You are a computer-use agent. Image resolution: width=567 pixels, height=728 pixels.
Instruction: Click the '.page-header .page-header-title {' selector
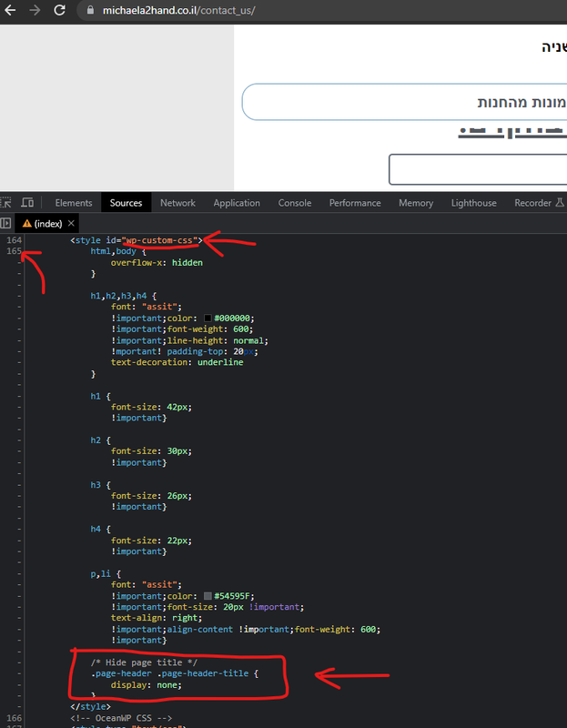coord(174,673)
